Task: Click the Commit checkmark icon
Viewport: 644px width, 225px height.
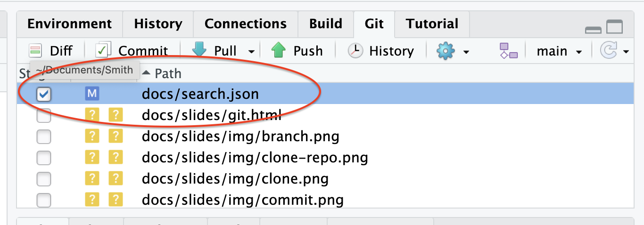Action: click(x=103, y=51)
